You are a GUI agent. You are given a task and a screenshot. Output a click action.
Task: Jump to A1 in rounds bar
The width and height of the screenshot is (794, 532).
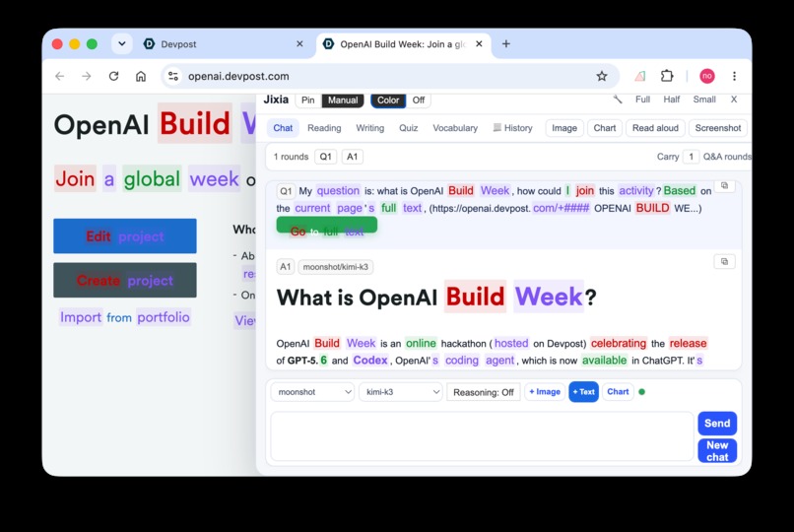point(352,157)
